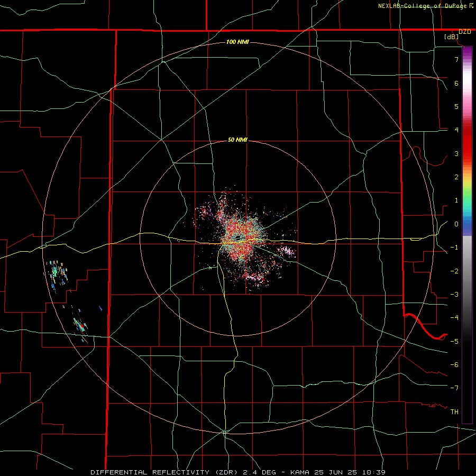Click the -4 value on the color scale
The width and height of the screenshot is (476, 476).
[454, 318]
